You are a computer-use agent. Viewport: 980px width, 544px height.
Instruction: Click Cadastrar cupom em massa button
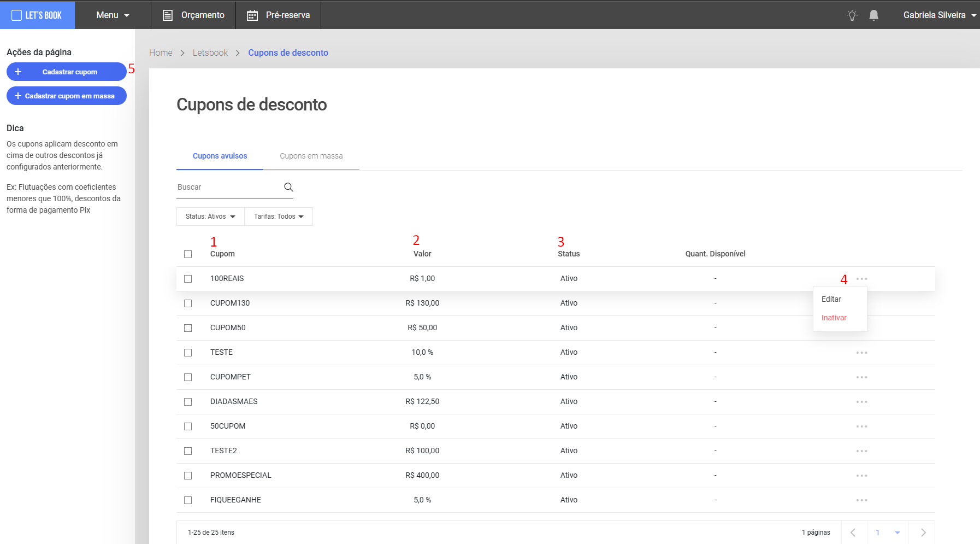pyautogui.click(x=67, y=96)
